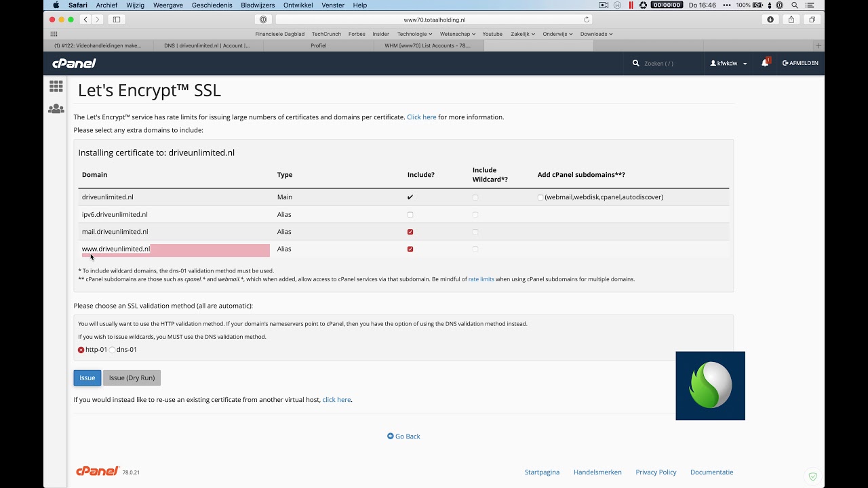This screenshot has width=868, height=488.
Task: Open the Handelsmerken footer link
Action: (x=597, y=472)
